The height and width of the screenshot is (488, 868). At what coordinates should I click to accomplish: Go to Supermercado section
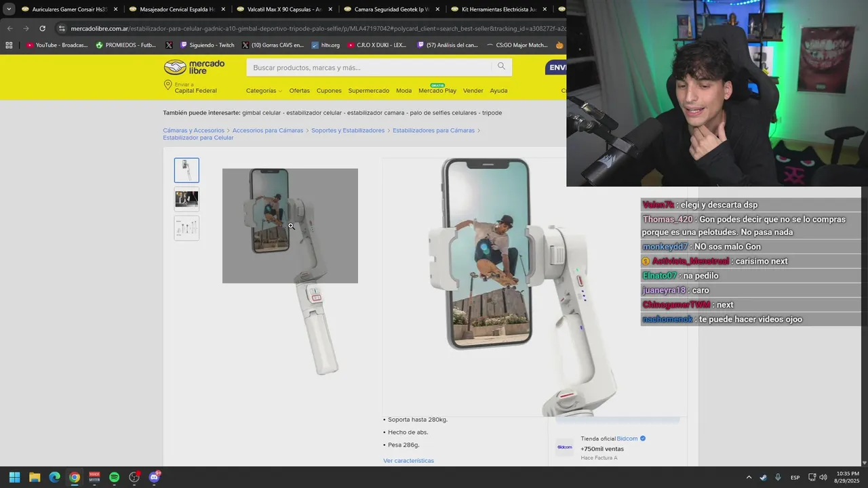pos(369,91)
